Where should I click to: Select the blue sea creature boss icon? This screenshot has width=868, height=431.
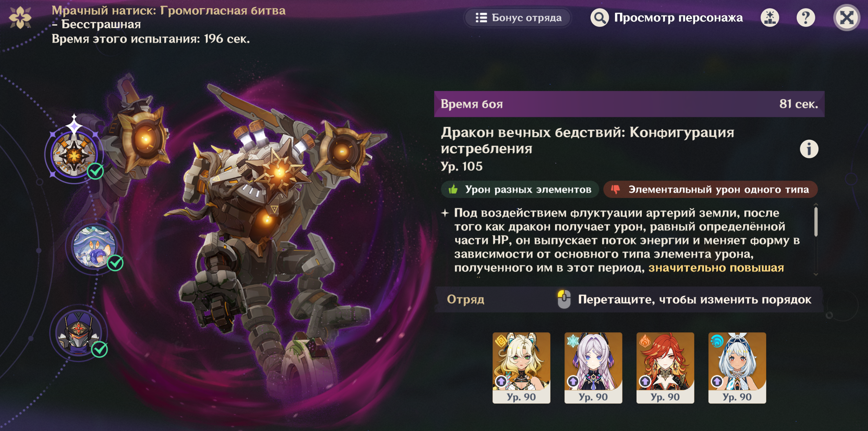tap(94, 246)
